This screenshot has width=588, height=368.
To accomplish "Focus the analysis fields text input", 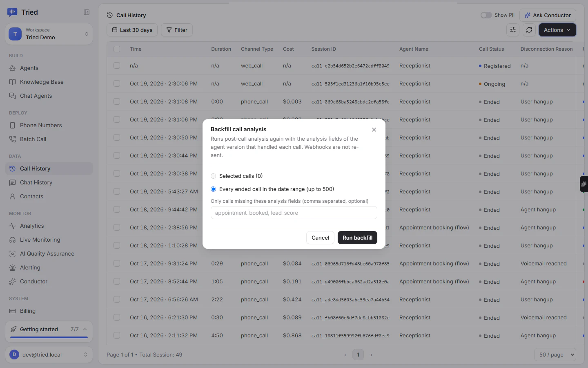I will click(x=294, y=213).
